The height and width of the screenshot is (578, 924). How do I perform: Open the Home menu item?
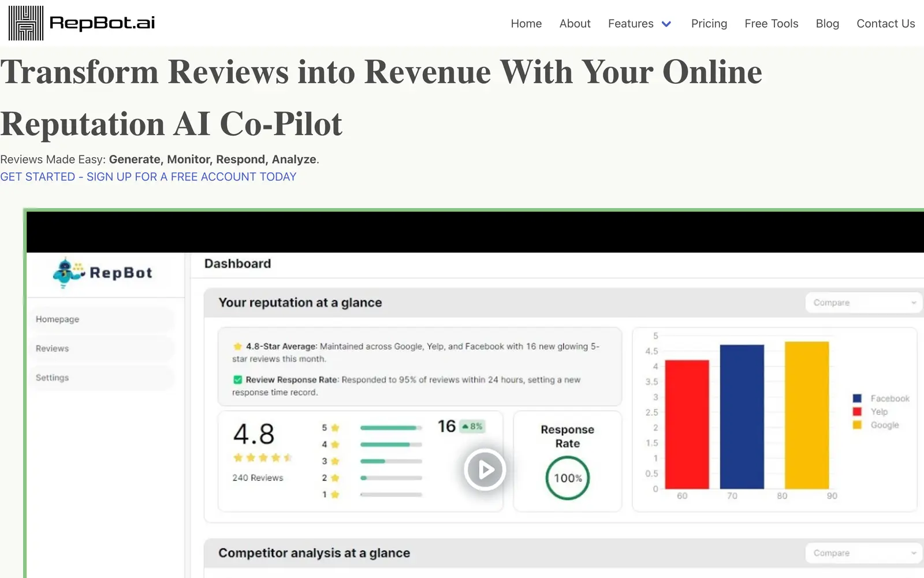tap(526, 24)
